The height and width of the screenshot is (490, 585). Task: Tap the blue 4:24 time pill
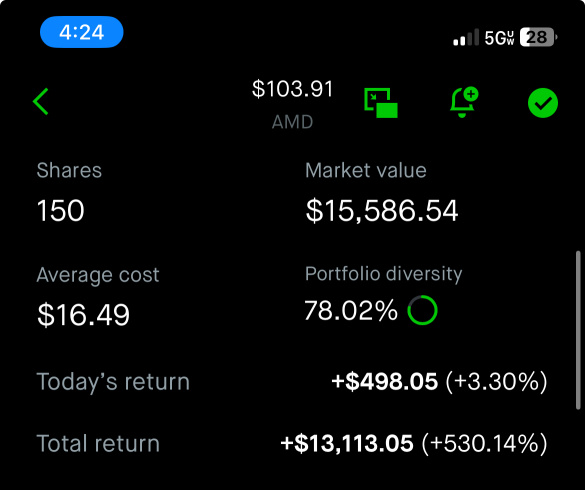pyautogui.click(x=82, y=32)
